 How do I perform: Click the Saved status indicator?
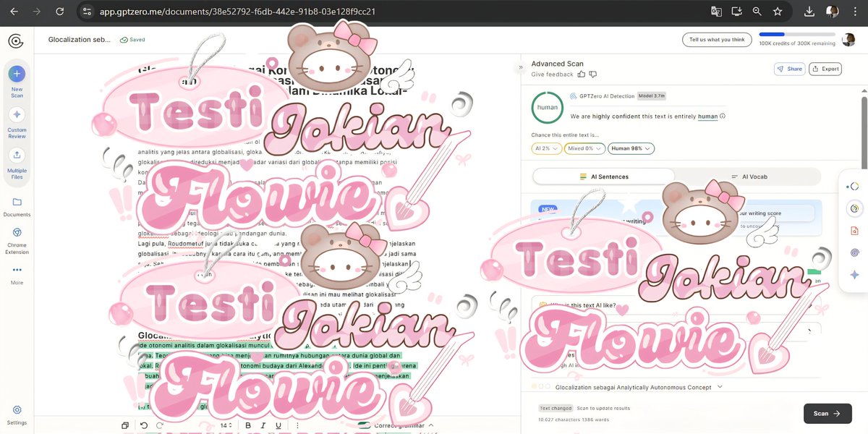[x=133, y=40]
